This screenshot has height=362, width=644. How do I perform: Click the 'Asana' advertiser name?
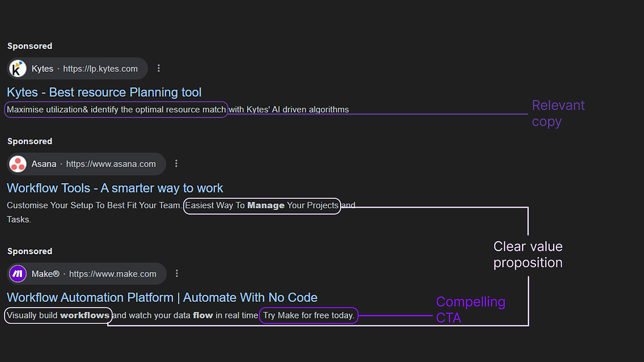click(44, 164)
